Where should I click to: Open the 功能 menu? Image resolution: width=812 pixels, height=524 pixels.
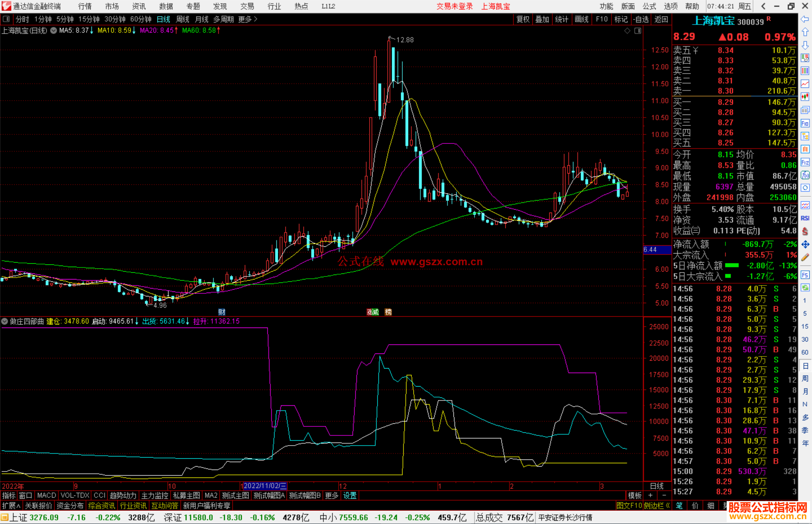[x=606, y=6]
